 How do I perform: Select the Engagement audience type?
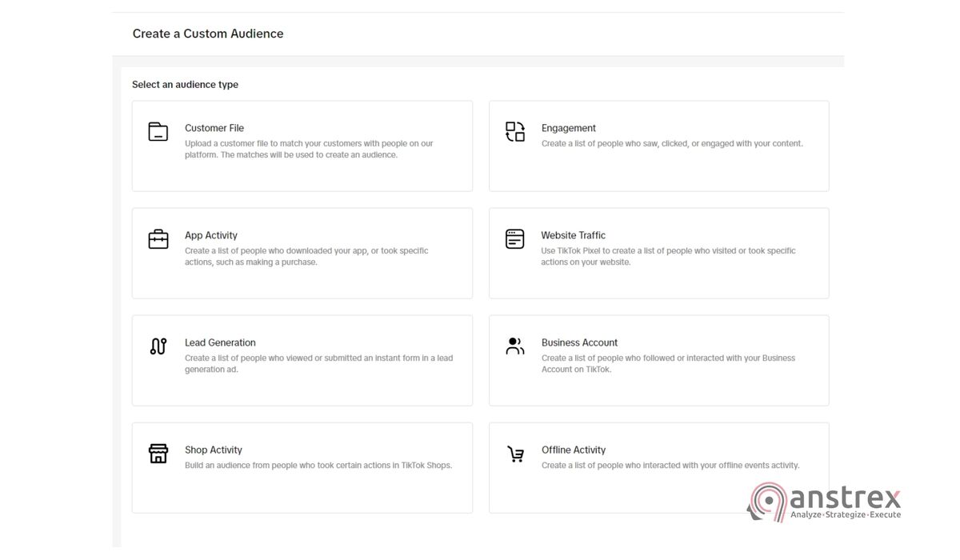(x=658, y=146)
